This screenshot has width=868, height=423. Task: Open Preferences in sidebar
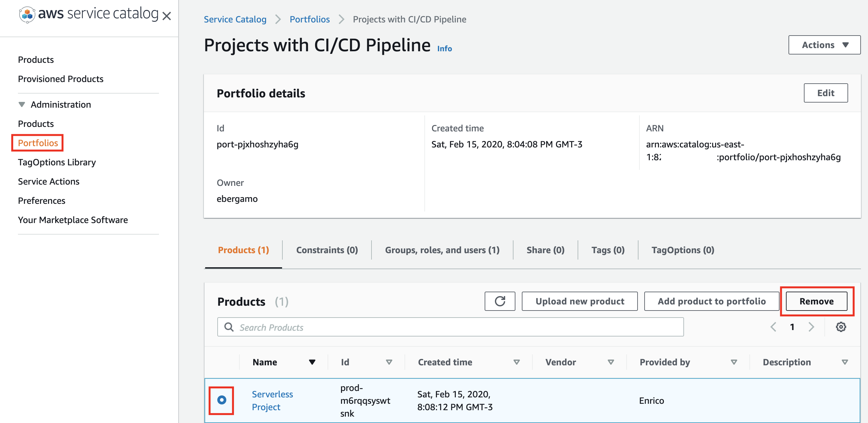tap(41, 200)
